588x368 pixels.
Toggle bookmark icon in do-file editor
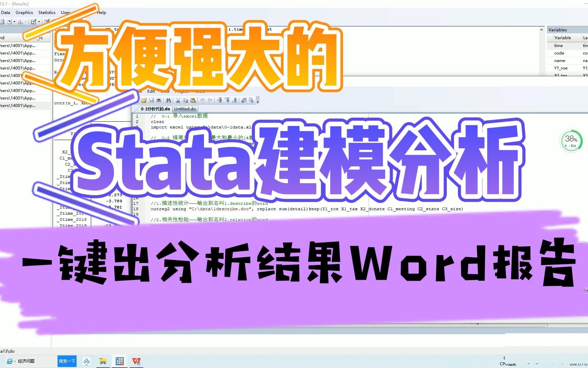click(220, 100)
